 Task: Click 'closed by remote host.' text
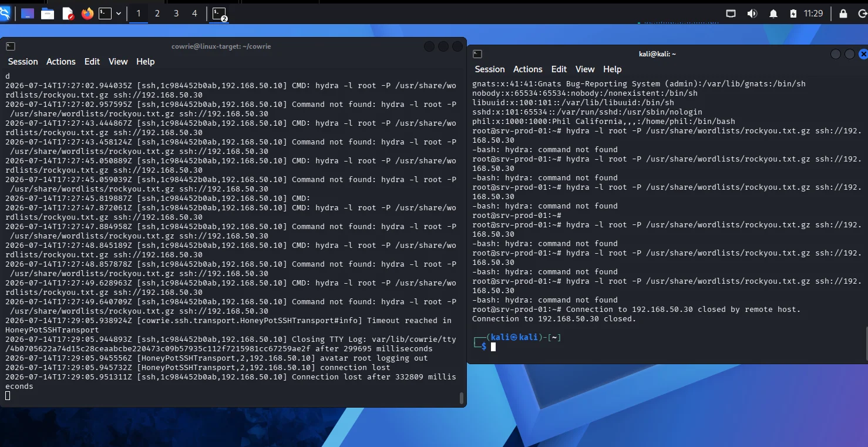(749, 310)
